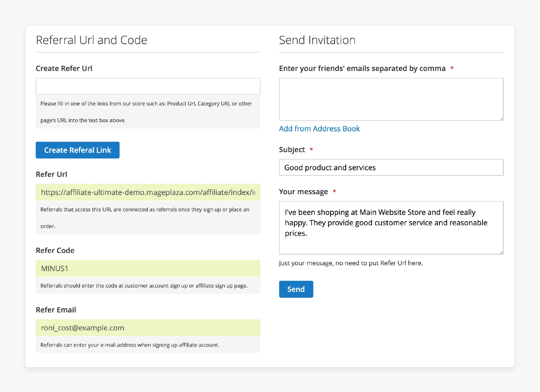
Task: Click the Subject field with Good product text
Action: click(x=391, y=168)
